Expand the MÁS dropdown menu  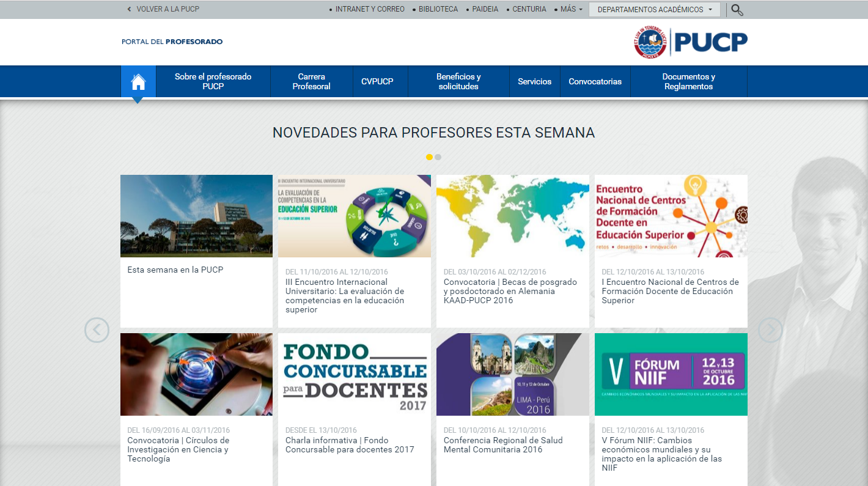click(571, 9)
